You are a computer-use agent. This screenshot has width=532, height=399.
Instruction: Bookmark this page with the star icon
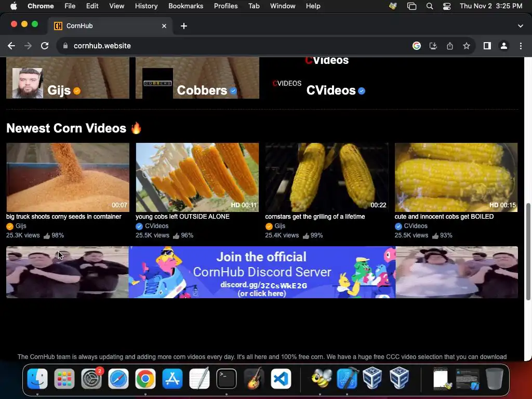467,46
